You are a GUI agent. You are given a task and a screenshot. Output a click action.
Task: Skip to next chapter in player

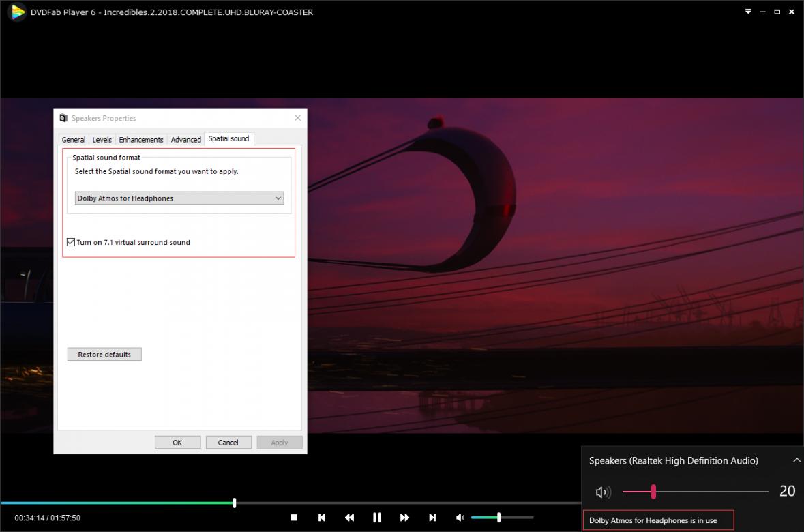(x=432, y=518)
